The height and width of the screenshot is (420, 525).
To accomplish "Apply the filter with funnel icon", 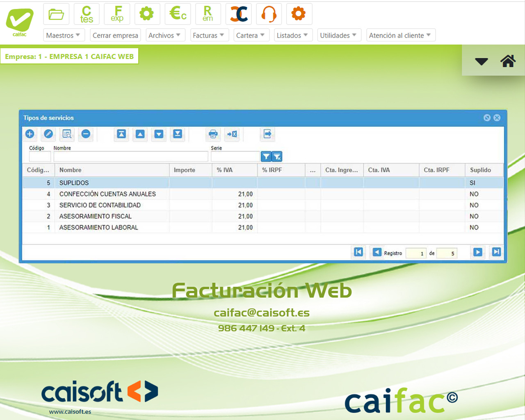I will [x=266, y=156].
